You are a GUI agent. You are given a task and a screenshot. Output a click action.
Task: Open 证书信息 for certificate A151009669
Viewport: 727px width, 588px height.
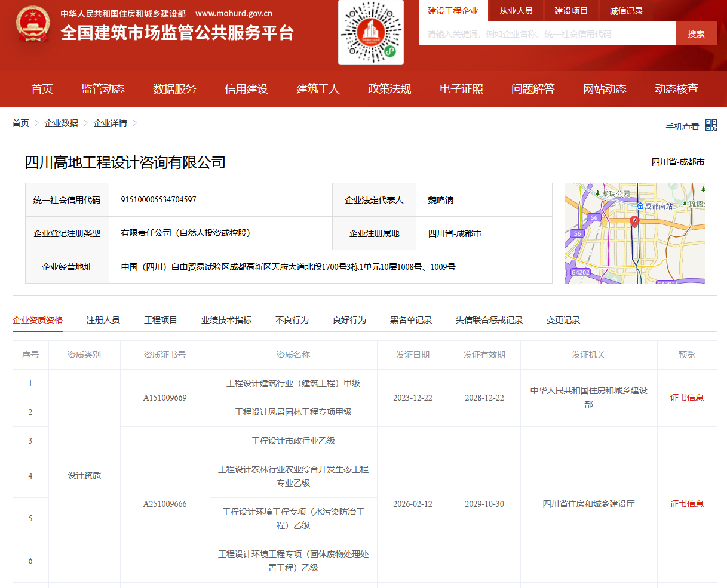tap(686, 398)
